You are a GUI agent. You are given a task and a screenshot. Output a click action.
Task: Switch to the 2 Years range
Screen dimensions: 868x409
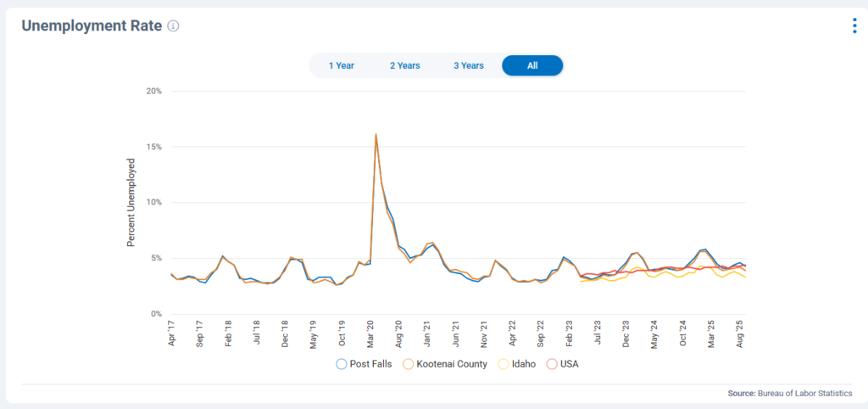coord(404,65)
